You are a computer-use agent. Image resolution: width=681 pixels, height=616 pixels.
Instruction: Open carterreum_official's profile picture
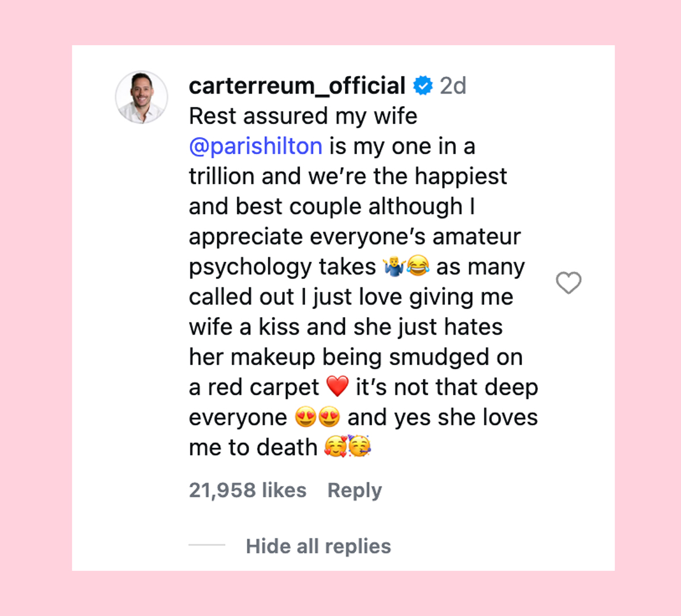[141, 96]
